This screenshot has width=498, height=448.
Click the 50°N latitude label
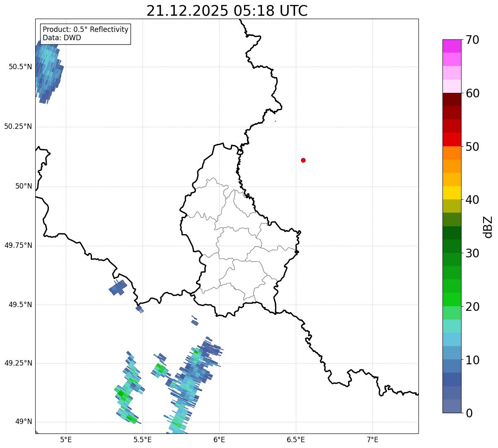click(24, 186)
